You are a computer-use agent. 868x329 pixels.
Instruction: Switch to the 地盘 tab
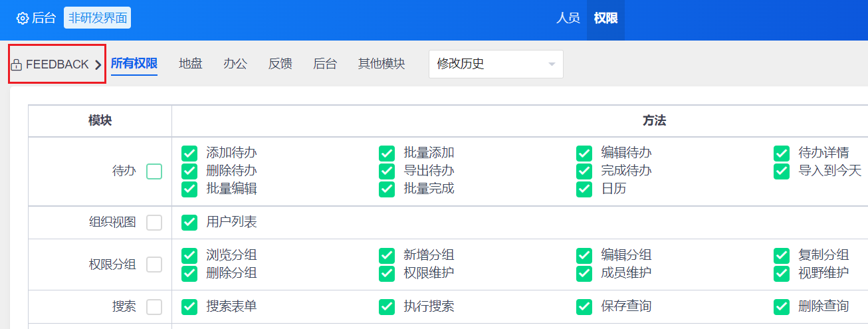point(191,64)
